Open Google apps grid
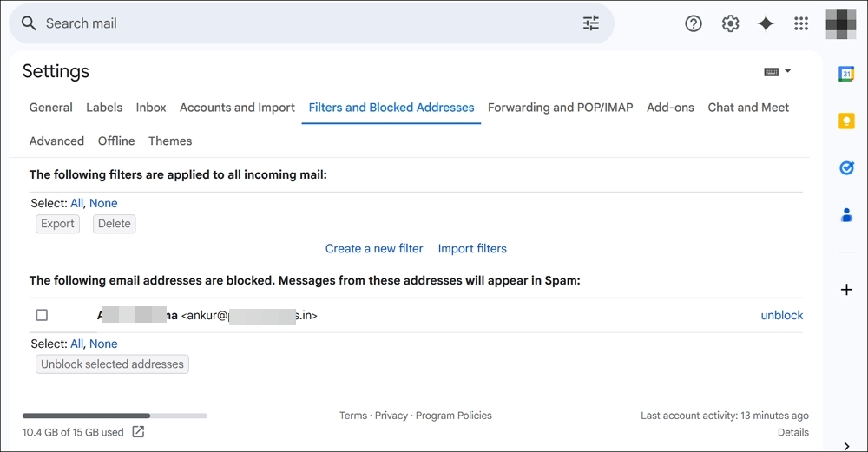The image size is (868, 452). 801,23
